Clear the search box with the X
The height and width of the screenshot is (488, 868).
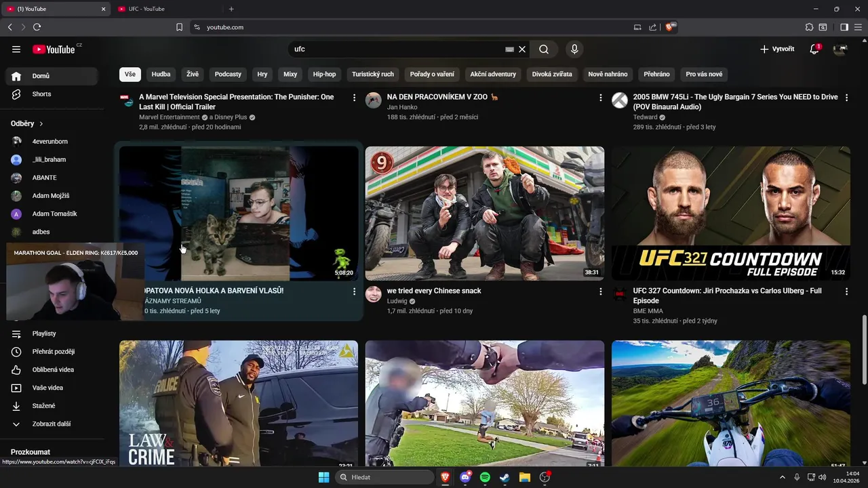522,49
